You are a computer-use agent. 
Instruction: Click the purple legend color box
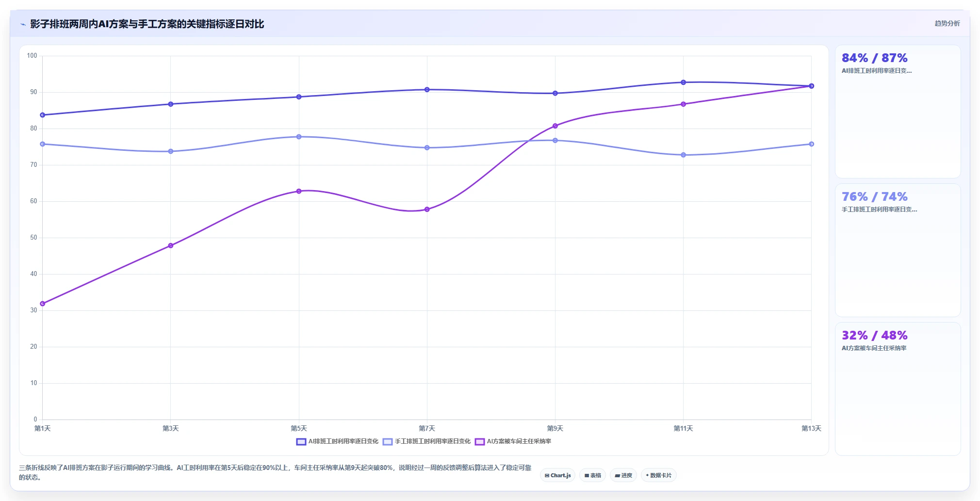480,441
